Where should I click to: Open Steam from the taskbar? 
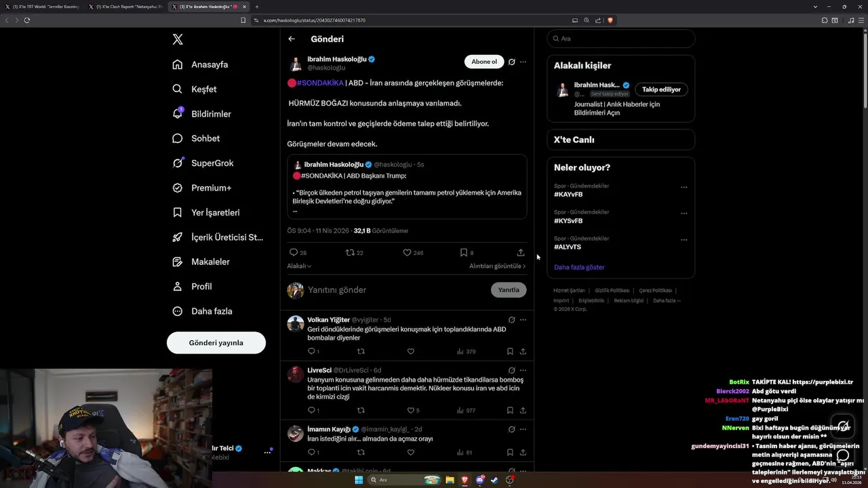click(x=494, y=480)
